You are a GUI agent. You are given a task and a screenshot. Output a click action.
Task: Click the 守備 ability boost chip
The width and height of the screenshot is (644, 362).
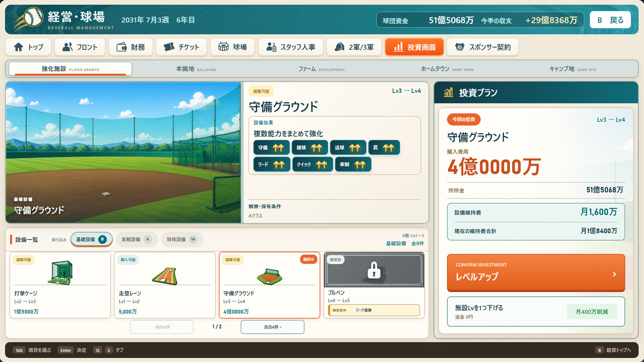tap(271, 148)
